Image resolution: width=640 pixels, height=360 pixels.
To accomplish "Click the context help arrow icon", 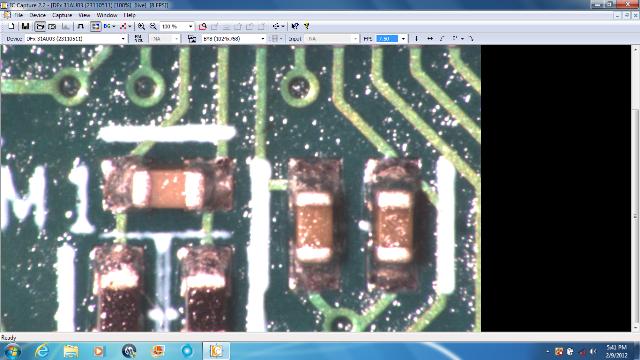I will [295, 27].
